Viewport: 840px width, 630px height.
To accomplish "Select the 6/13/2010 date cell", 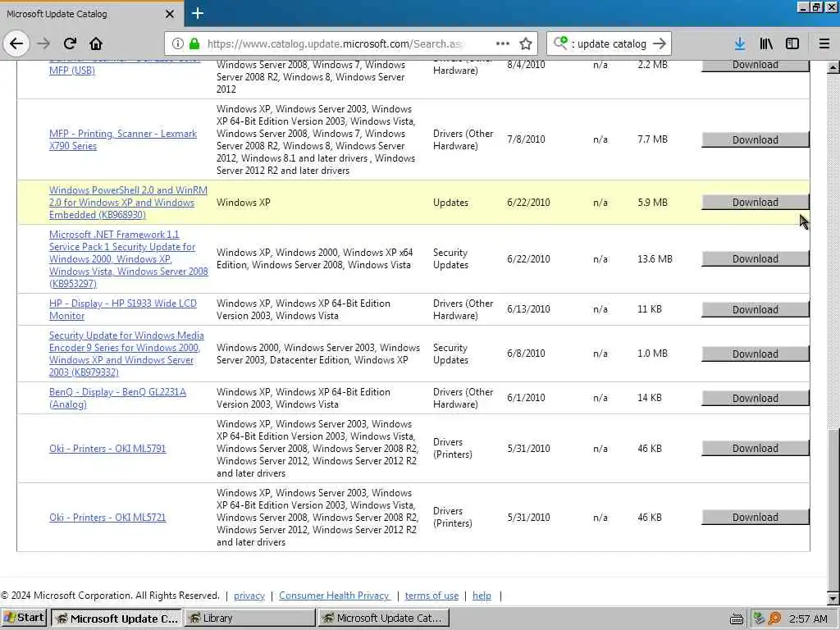I will click(528, 309).
